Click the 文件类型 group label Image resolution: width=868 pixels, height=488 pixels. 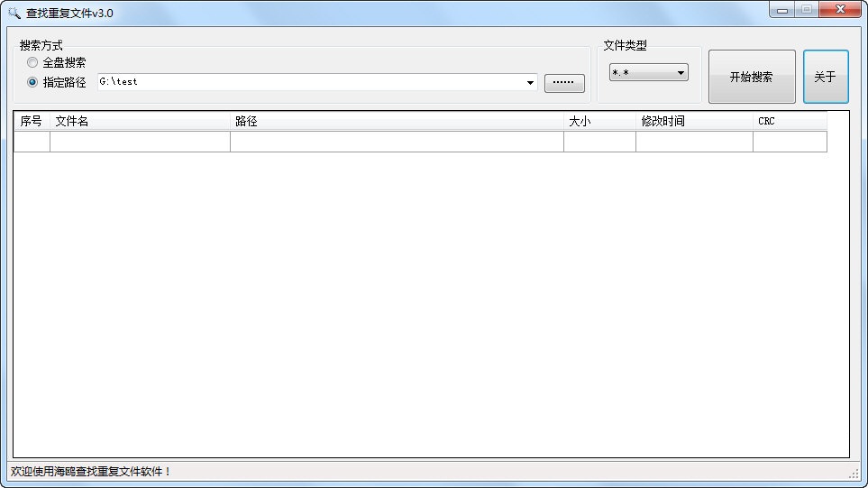coord(625,45)
